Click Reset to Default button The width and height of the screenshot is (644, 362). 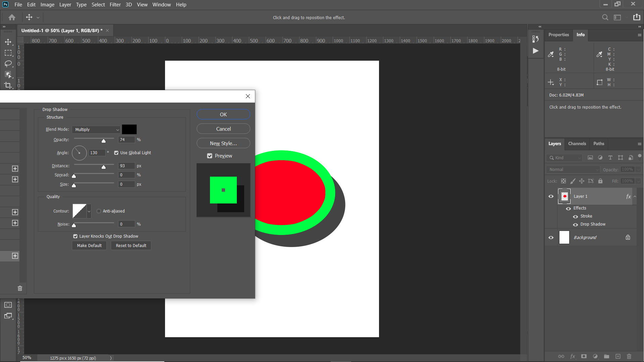131,245
